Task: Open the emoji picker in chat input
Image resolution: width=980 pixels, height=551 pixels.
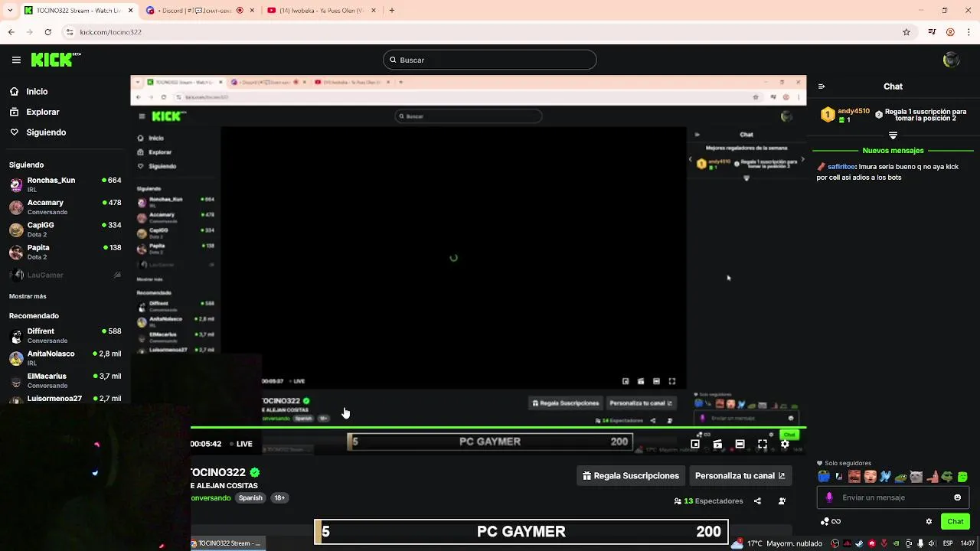Action: (957, 497)
